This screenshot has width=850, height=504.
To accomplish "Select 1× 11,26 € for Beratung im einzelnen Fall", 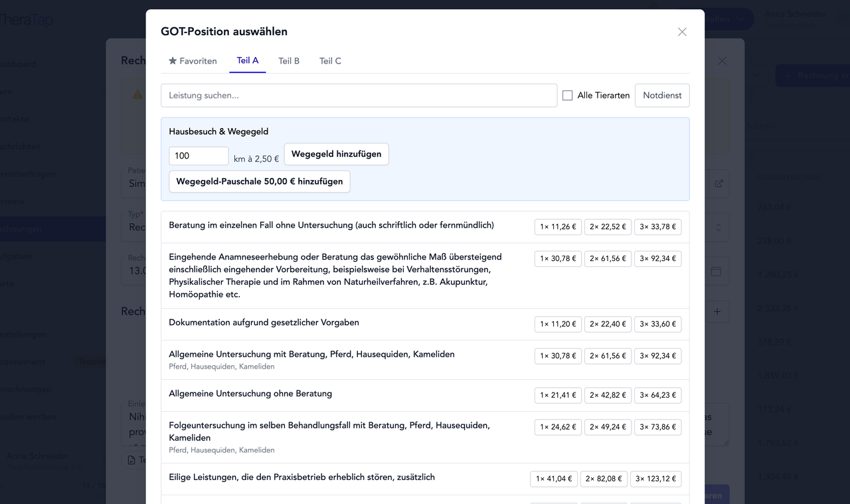I will (x=558, y=227).
